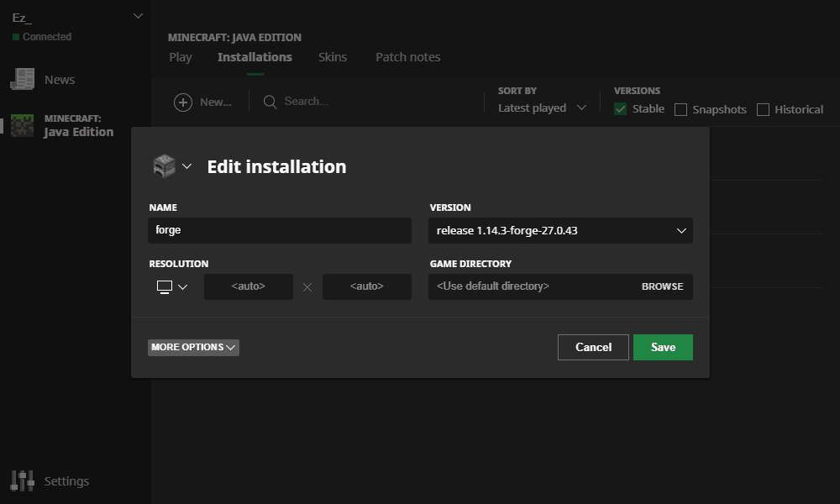Open Minecraft Java Edition grass block icon

(x=23, y=125)
